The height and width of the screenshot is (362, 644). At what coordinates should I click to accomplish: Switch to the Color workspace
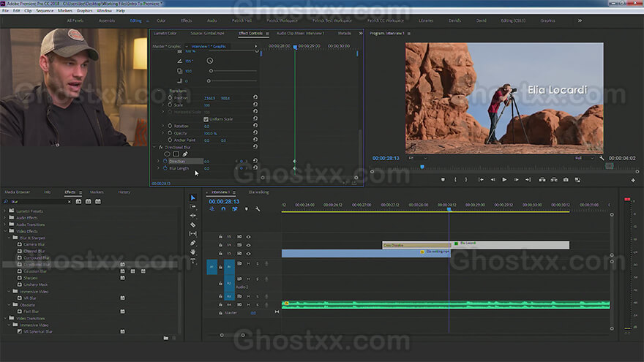[161, 20]
